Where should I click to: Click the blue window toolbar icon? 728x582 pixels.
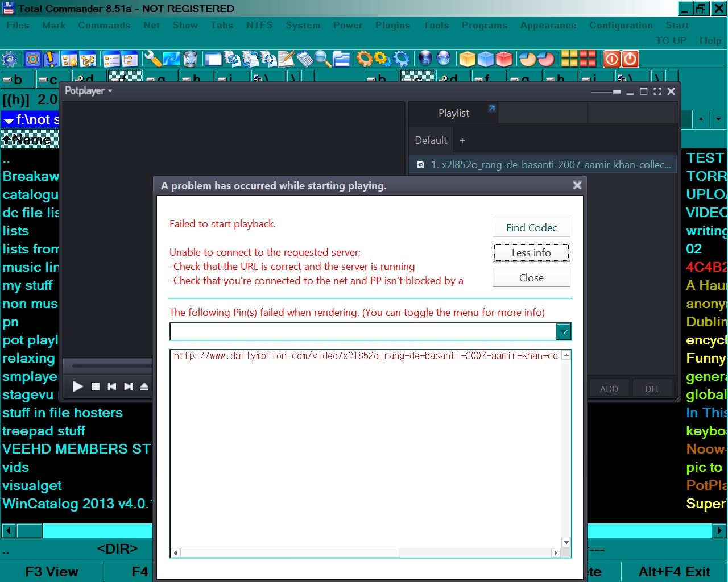[x=214, y=59]
